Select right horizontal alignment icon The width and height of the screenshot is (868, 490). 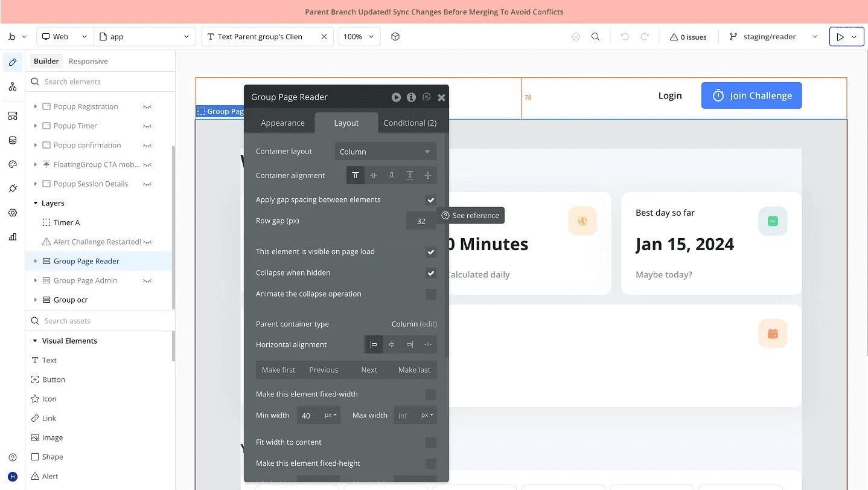[x=410, y=344]
